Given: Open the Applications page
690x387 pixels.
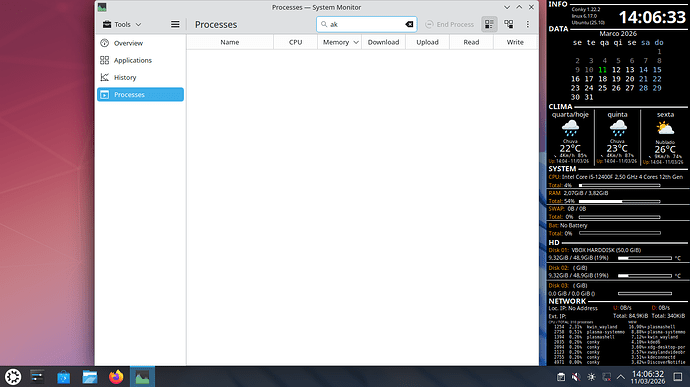Looking at the screenshot, I should point(140,60).
